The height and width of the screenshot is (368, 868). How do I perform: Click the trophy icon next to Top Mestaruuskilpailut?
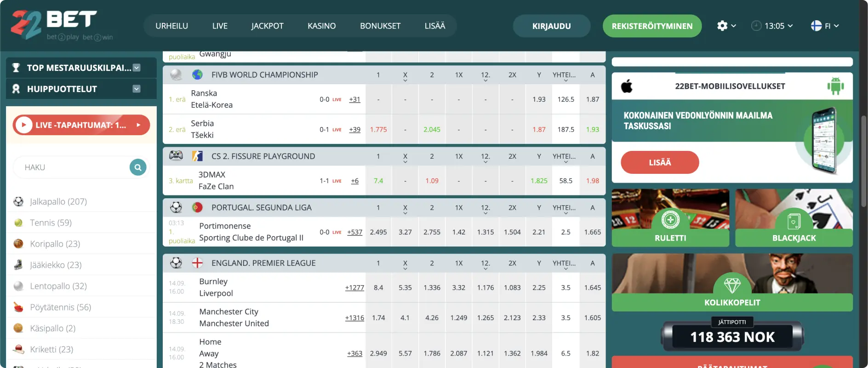pyautogui.click(x=16, y=68)
